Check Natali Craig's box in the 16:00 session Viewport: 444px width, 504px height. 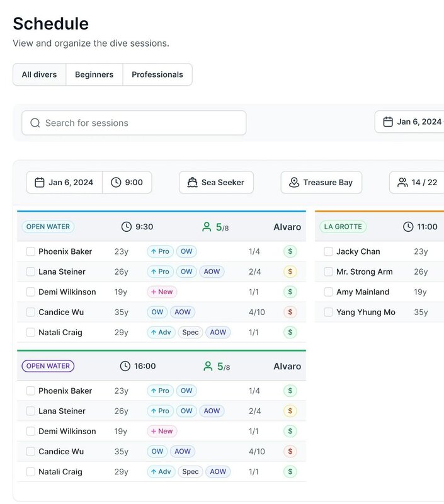30,471
